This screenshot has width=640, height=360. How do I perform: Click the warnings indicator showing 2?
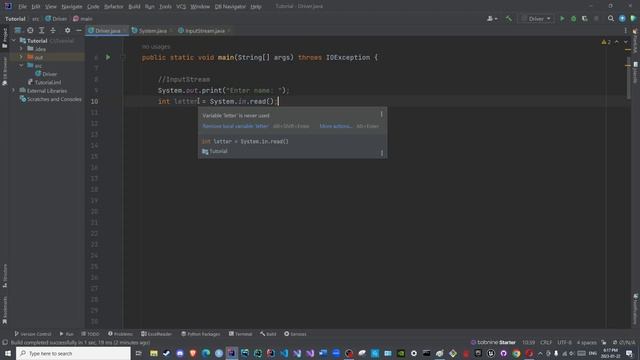tap(606, 42)
